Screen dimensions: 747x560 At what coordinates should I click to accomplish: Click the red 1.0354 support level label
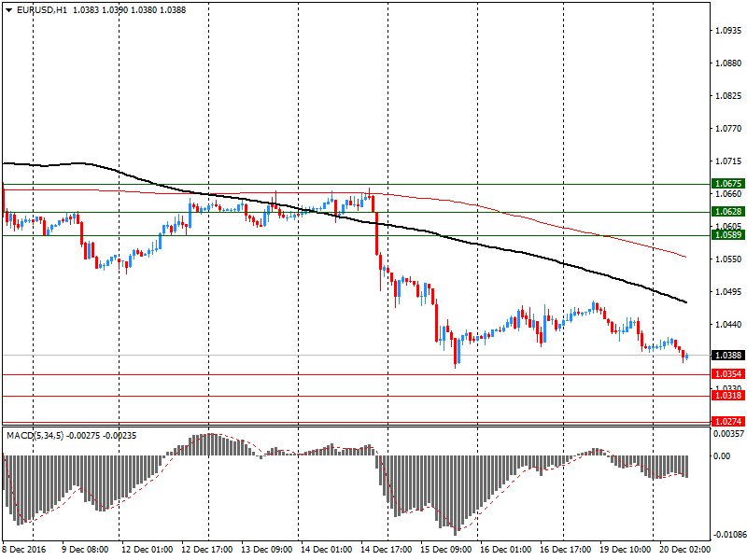point(728,374)
